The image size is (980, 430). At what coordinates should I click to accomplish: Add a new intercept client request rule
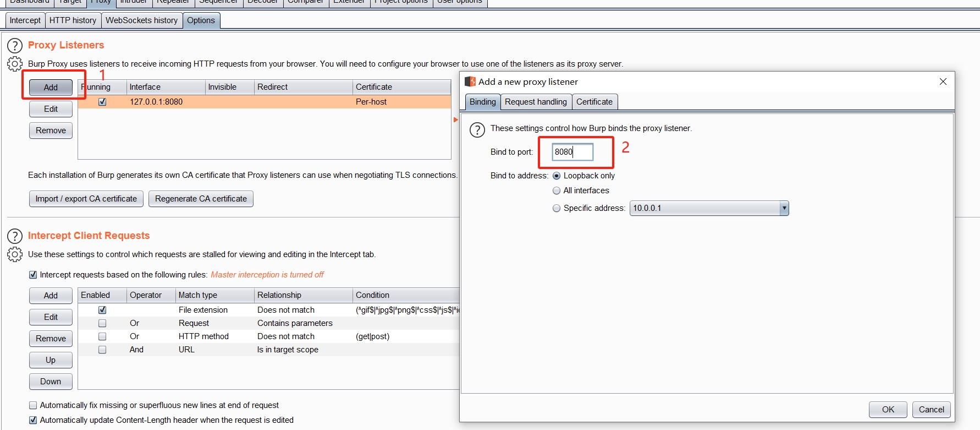51,296
